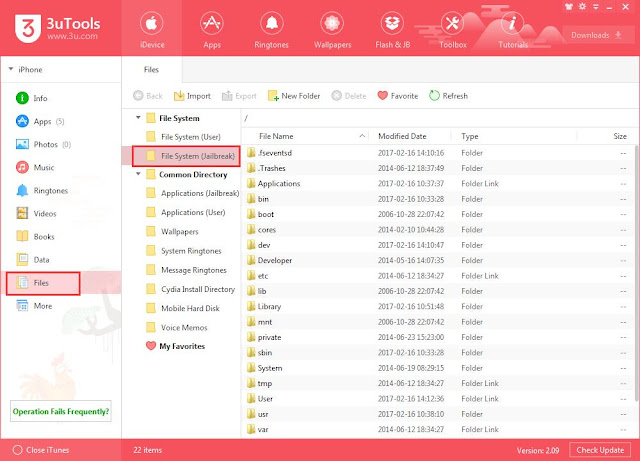Select File System (User)

[184, 137]
